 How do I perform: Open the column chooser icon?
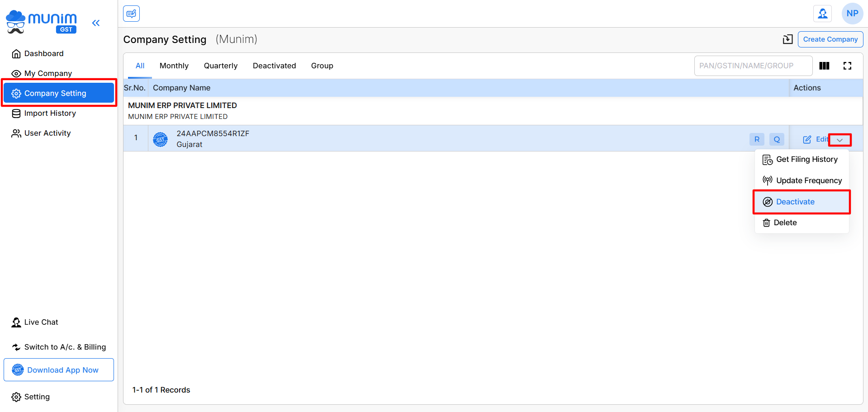pos(824,66)
